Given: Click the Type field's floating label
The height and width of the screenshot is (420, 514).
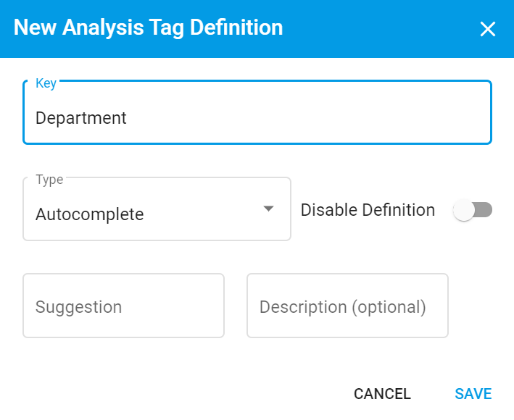Looking at the screenshot, I should (x=49, y=180).
